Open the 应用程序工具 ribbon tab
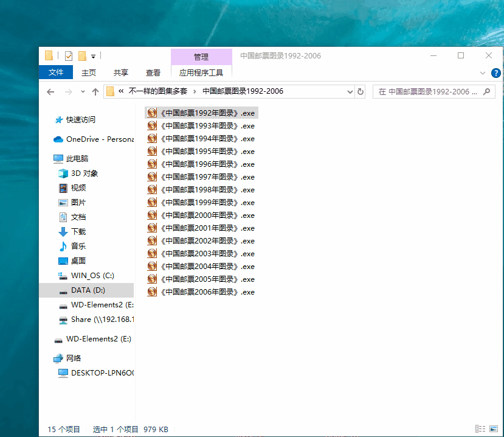Viewport: 504px width, 437px height. point(201,72)
